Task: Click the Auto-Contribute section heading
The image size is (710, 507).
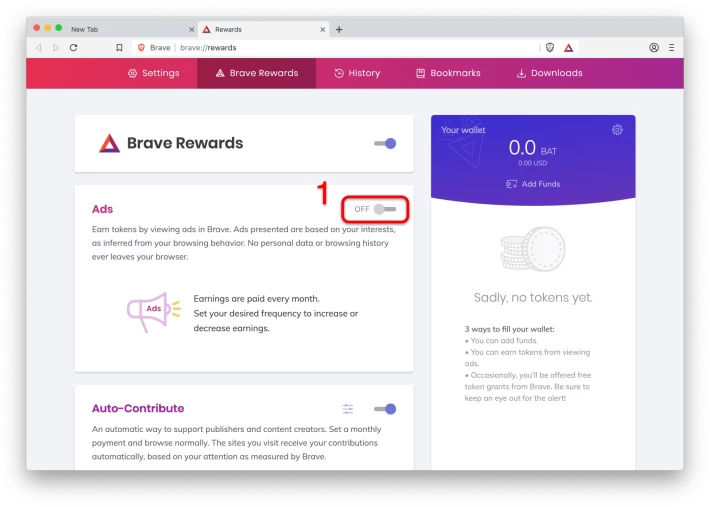Action: (x=138, y=408)
